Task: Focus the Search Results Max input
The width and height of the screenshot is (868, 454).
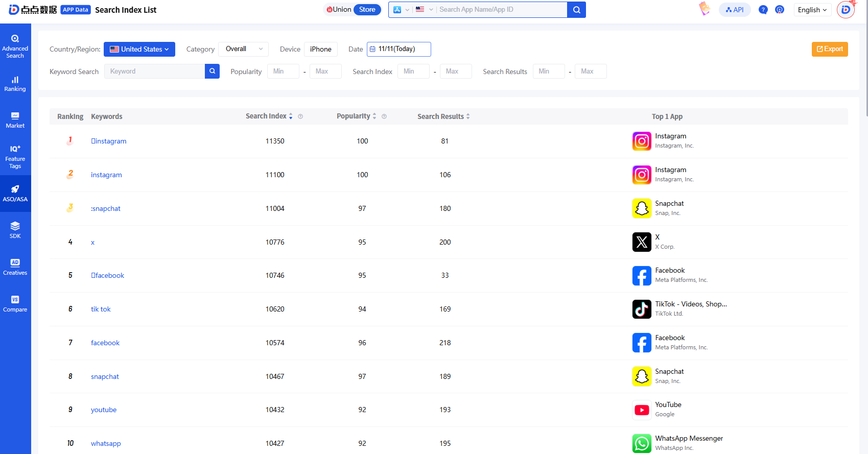Action: [591, 71]
